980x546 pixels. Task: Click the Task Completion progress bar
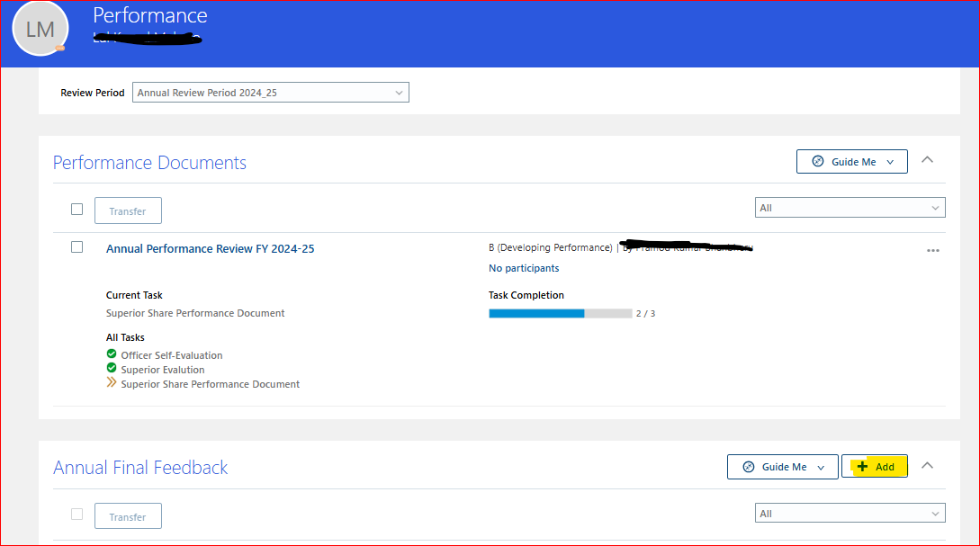click(558, 313)
